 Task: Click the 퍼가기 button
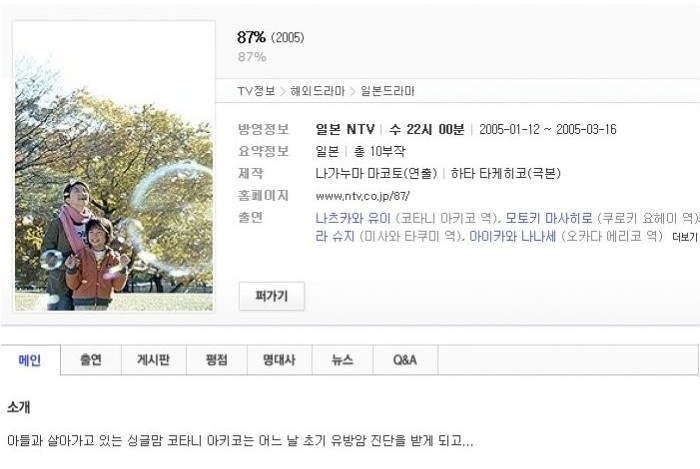[271, 296]
